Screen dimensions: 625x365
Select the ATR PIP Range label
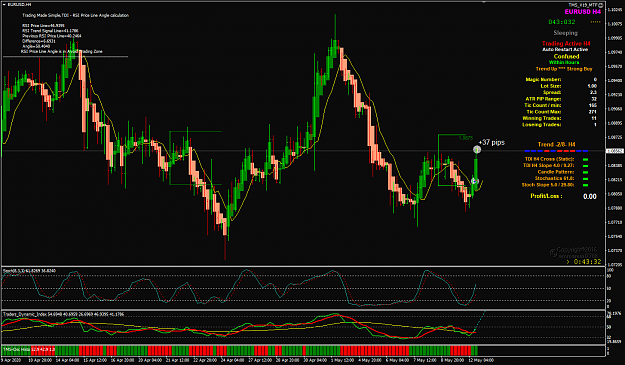click(x=543, y=99)
